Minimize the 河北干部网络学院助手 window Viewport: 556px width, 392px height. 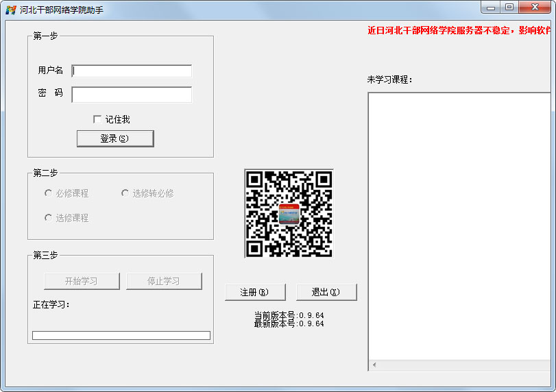(x=491, y=8)
